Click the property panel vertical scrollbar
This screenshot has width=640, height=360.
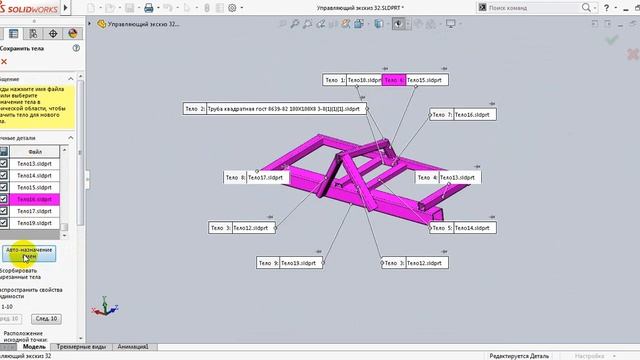pos(80,153)
